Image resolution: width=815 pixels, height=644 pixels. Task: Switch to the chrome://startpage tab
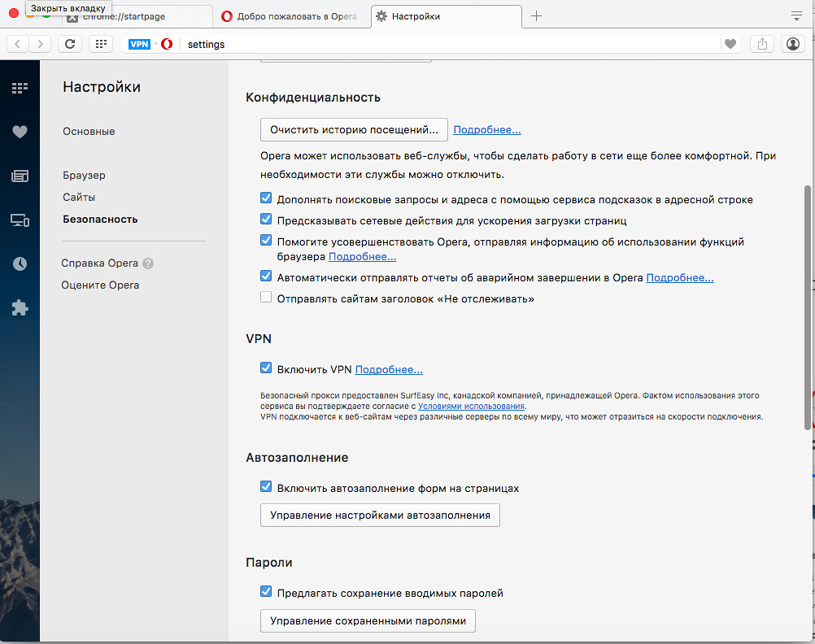(x=137, y=16)
